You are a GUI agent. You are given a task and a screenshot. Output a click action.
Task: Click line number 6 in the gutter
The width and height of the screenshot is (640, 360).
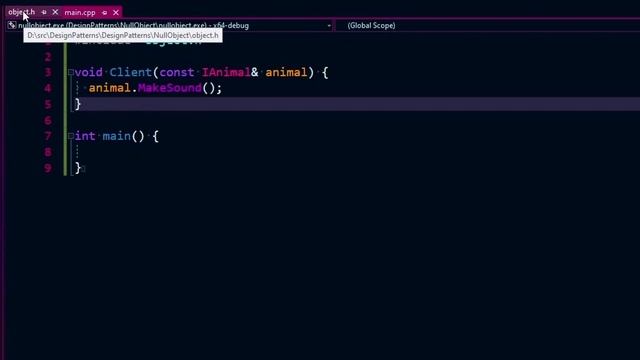[x=48, y=120]
